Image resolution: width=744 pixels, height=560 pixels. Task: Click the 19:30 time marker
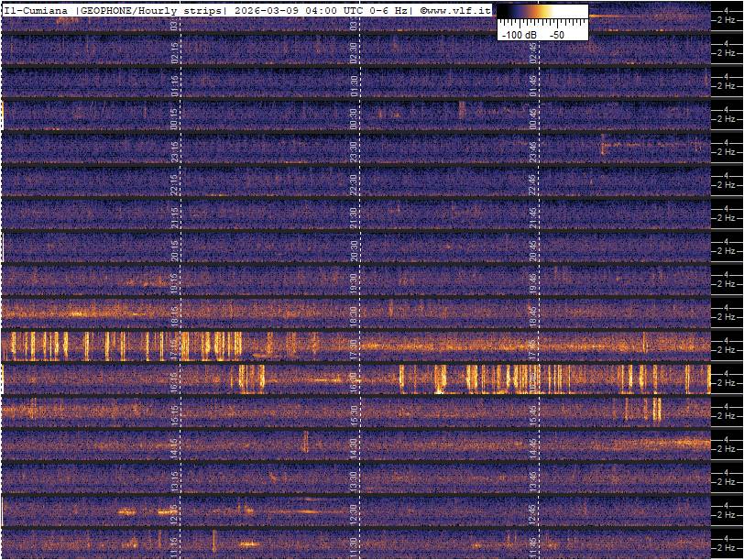click(354, 282)
